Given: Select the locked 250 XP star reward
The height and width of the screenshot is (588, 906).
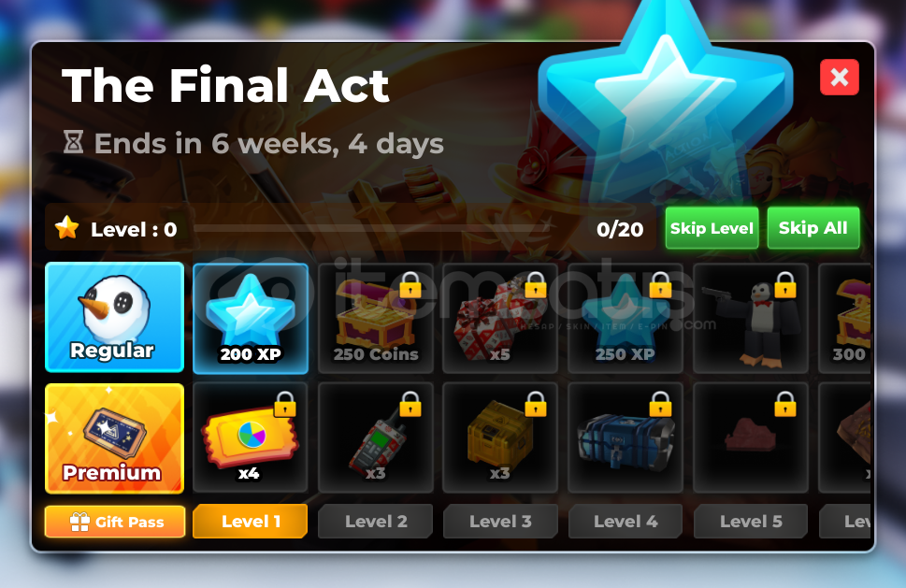Looking at the screenshot, I should pyautogui.click(x=626, y=318).
